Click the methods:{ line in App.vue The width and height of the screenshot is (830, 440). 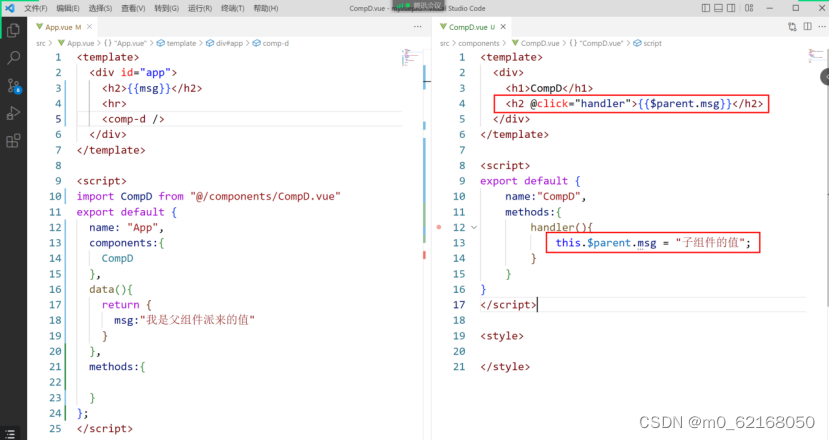tap(117, 366)
